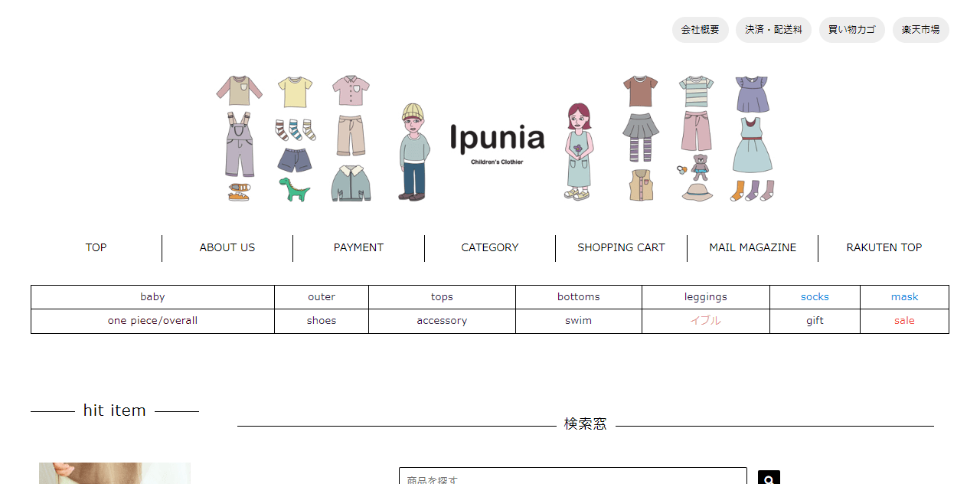980x484 pixels.
Task: Select TOP in the navigation bar
Action: point(96,247)
